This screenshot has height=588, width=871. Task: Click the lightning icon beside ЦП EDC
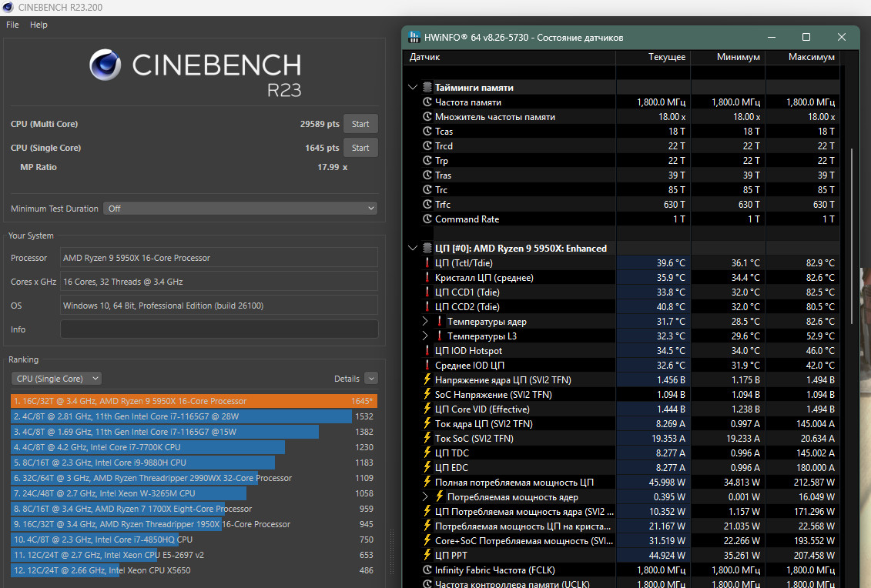click(427, 467)
